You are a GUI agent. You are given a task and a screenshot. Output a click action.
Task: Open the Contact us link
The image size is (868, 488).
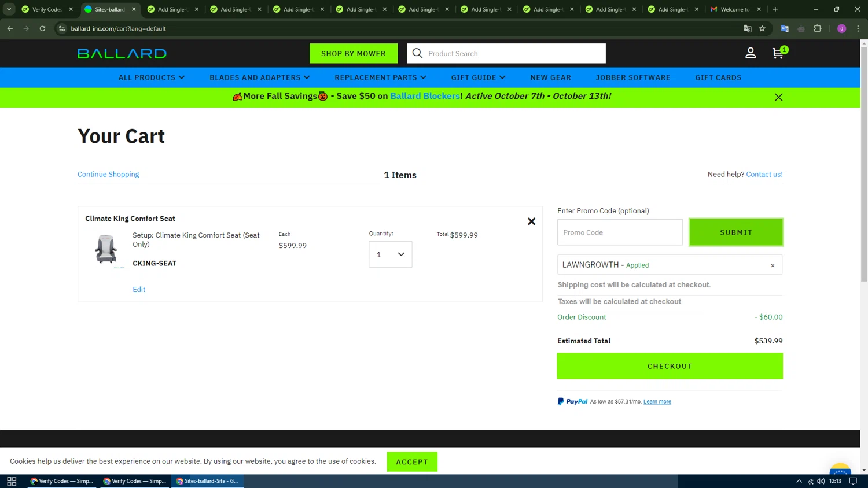764,174
